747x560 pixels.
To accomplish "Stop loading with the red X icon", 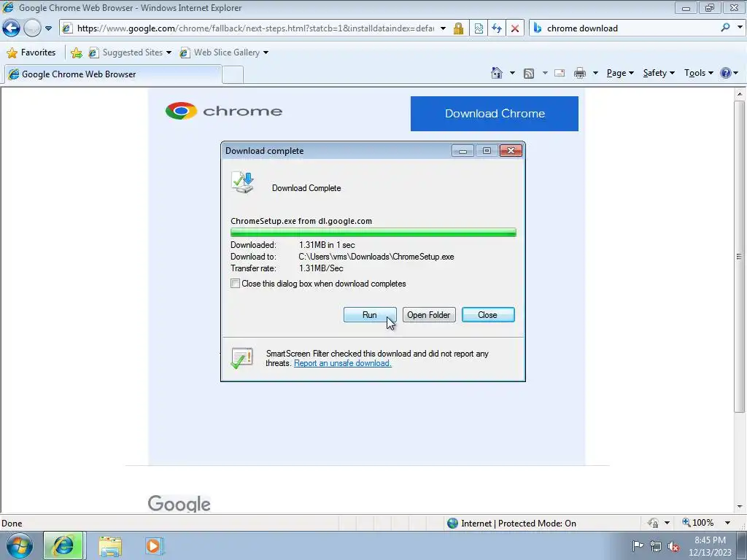I will pos(515,28).
